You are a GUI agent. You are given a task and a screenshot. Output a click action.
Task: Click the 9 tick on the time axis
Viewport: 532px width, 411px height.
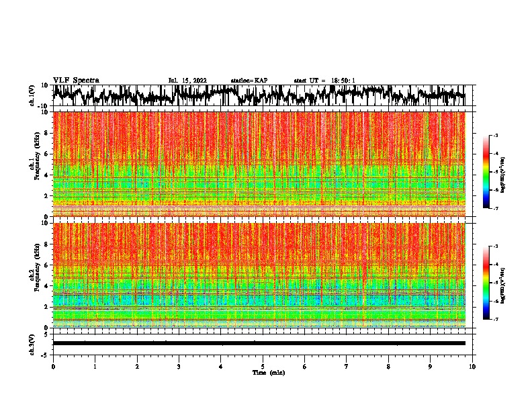pyautogui.click(x=430, y=367)
